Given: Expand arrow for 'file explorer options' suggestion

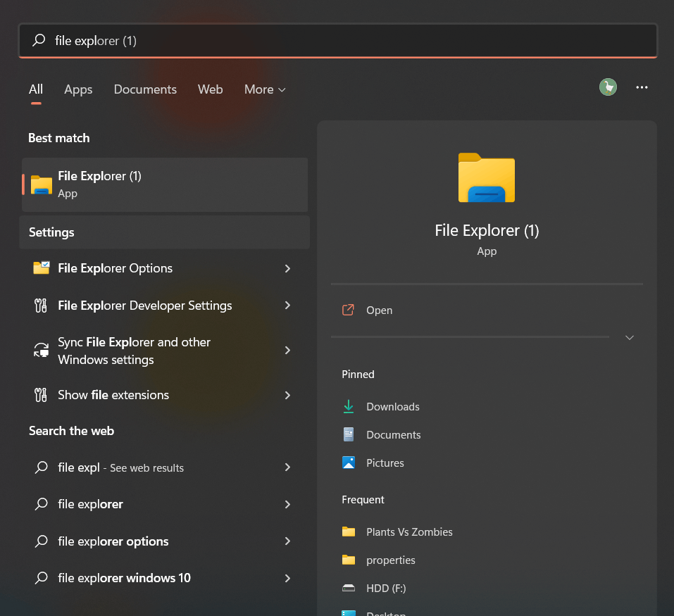Looking at the screenshot, I should tap(287, 541).
